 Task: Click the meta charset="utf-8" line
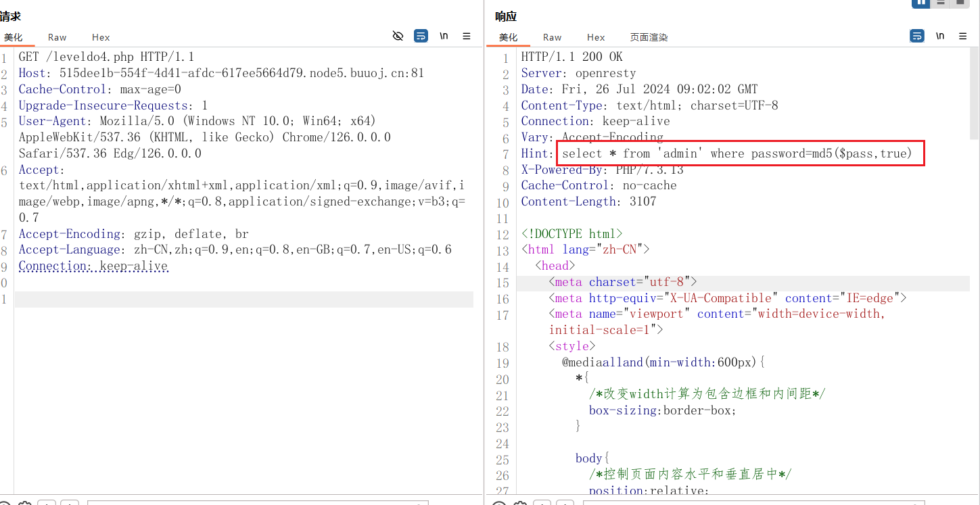pos(622,282)
